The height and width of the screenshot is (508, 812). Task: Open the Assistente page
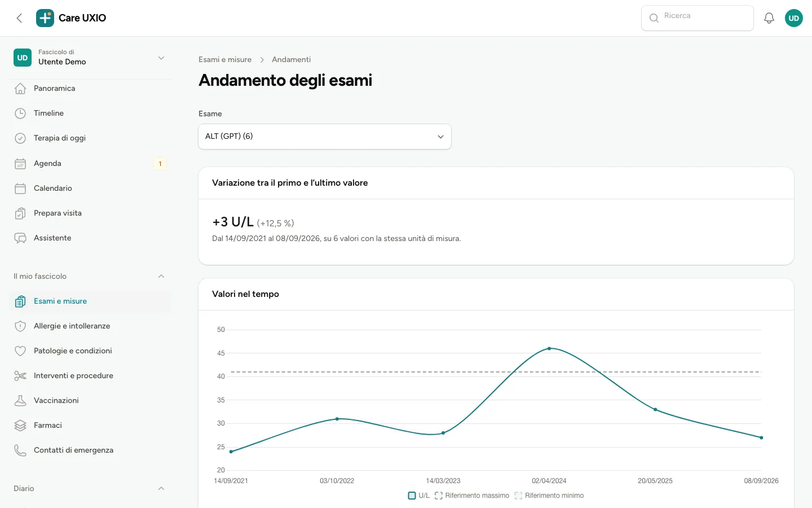90,238
